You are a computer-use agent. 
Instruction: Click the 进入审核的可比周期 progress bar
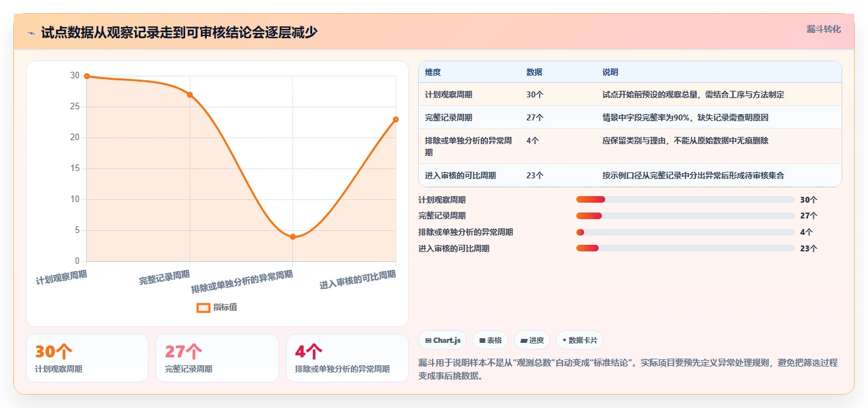685,248
